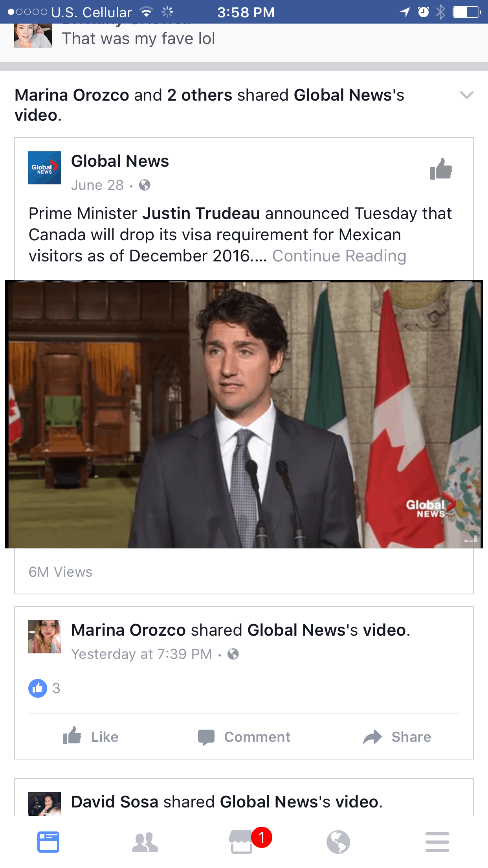488x868 pixels.
Task: Comment on Marina Orozco's shared video
Action: pos(244,737)
